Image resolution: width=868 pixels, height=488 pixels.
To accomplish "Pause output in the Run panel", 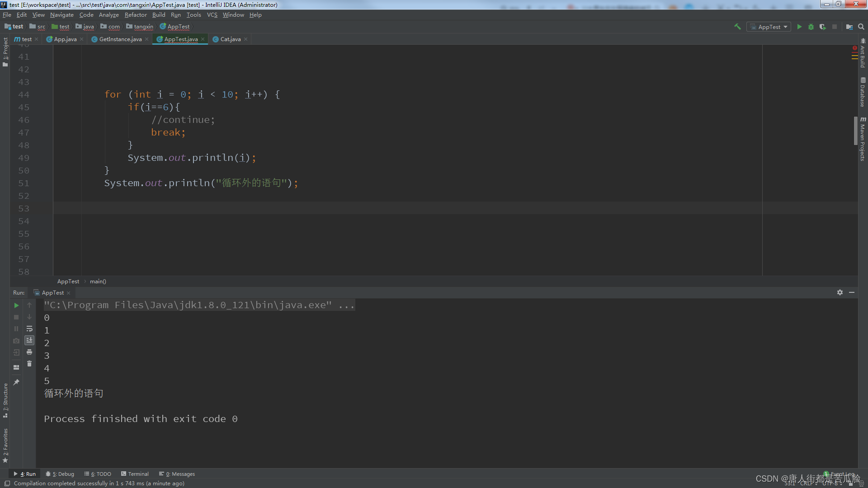I will point(16,329).
